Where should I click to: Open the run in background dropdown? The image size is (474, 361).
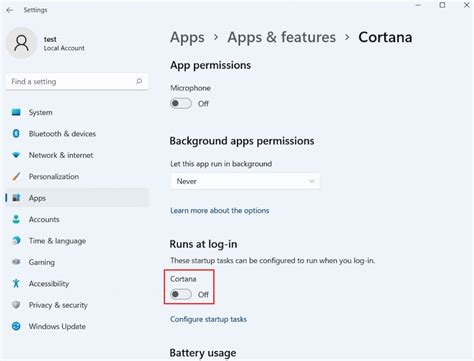tap(245, 181)
